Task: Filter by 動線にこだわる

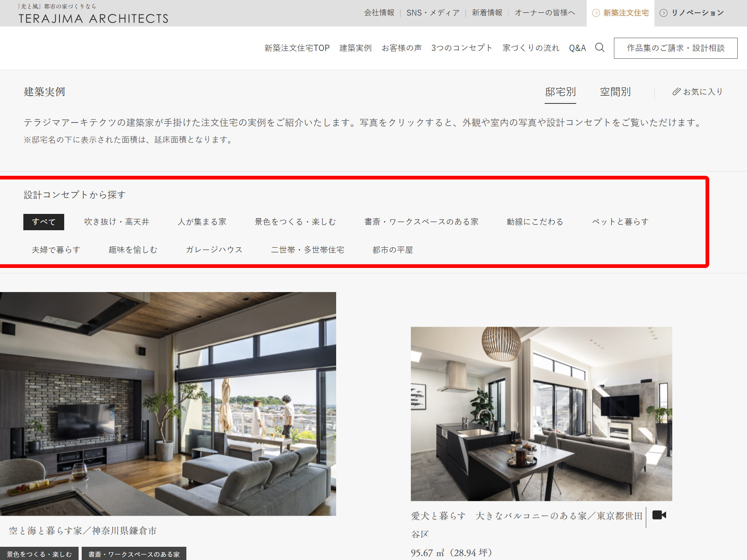Action: coord(535,222)
